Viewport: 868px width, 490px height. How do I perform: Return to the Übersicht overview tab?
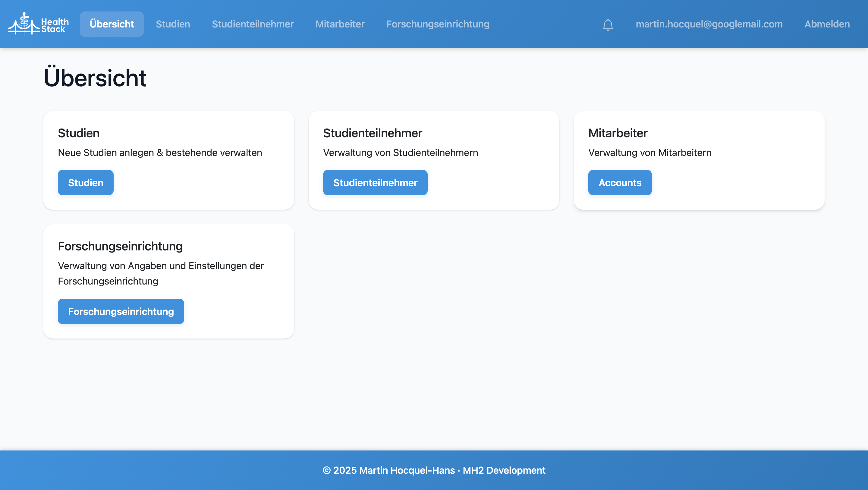tap(112, 24)
